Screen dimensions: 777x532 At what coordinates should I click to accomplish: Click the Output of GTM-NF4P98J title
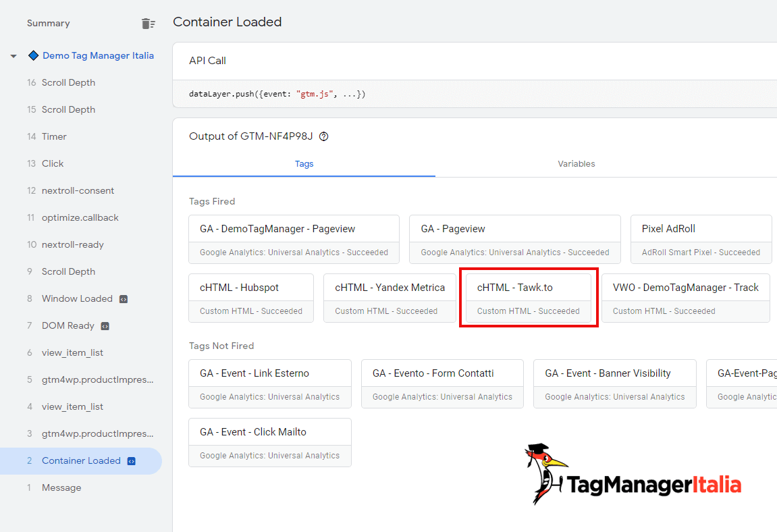[x=250, y=136]
